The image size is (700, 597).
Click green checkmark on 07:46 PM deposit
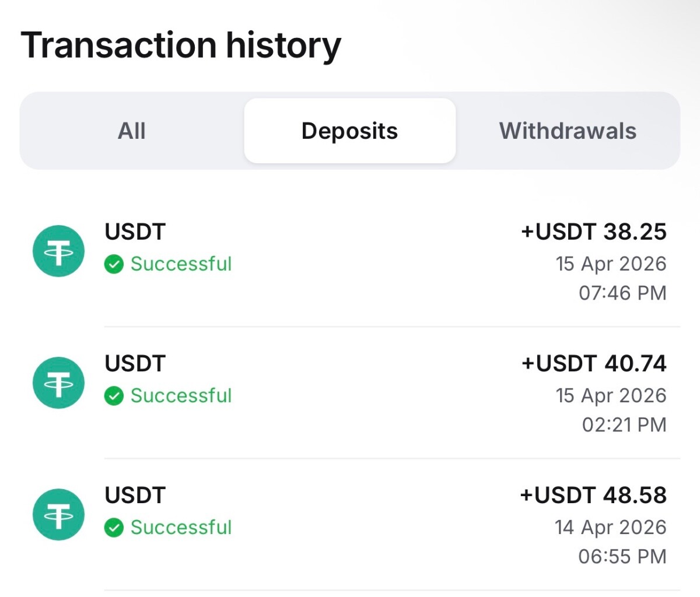click(114, 265)
